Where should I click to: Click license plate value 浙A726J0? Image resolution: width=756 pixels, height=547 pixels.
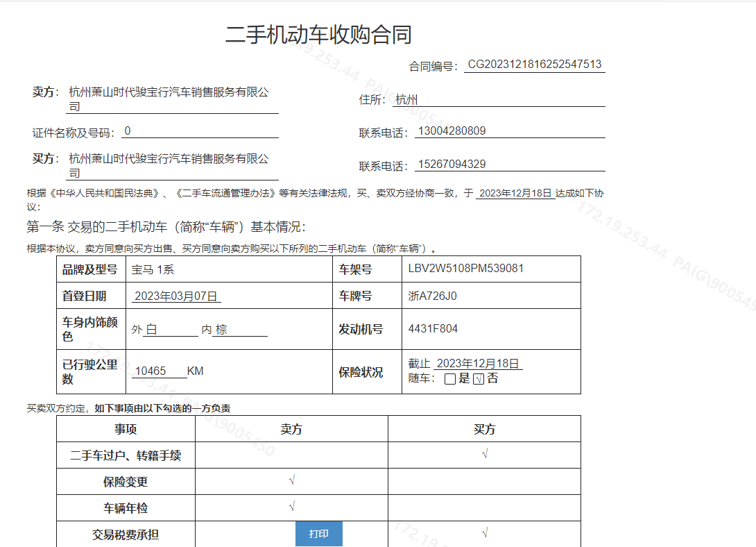[433, 296]
